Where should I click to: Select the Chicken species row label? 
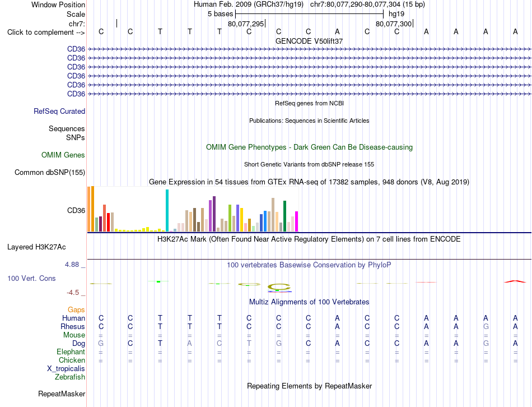point(72,360)
